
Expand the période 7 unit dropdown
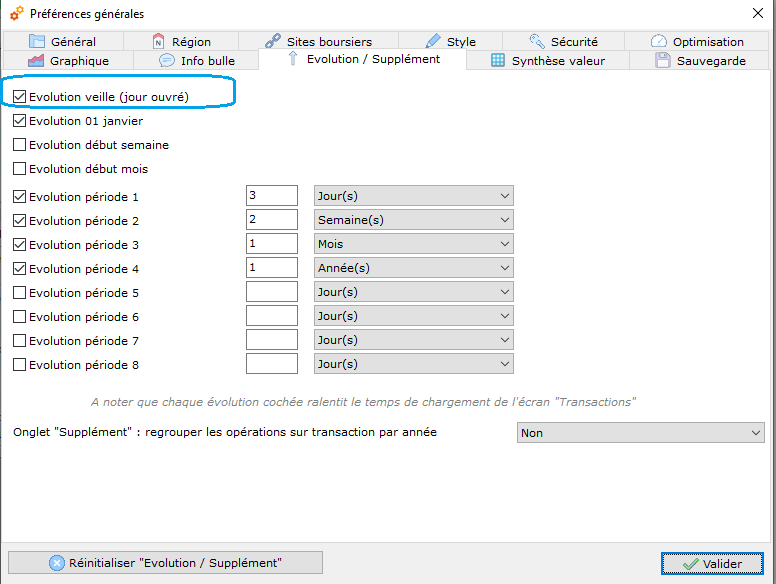click(414, 340)
